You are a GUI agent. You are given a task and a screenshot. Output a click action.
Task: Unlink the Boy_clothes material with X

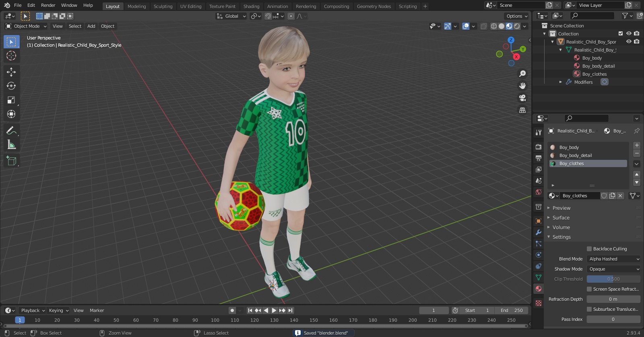pyautogui.click(x=620, y=196)
